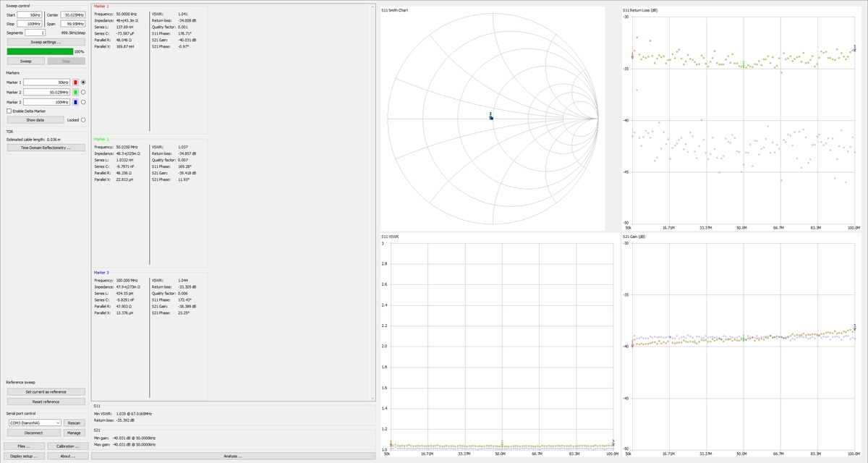Toggle the Locked marker radio button

click(x=83, y=120)
